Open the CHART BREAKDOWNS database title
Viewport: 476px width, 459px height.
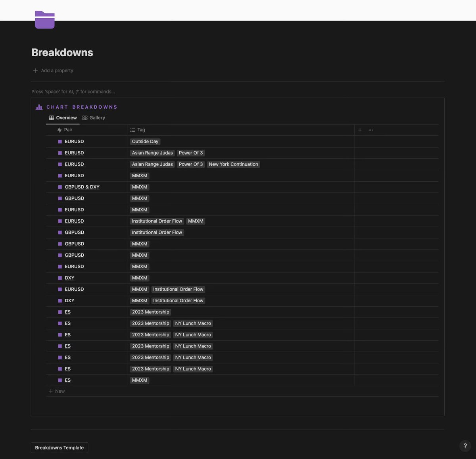pyautogui.click(x=82, y=107)
